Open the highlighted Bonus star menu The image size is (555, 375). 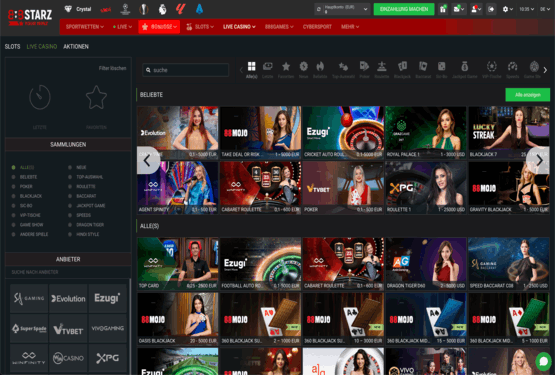[x=159, y=27]
